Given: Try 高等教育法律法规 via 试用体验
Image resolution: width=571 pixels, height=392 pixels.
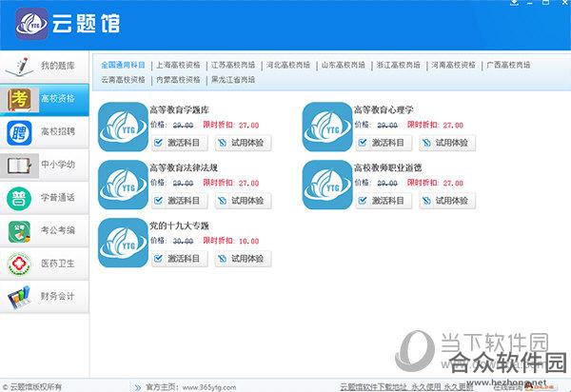Looking at the screenshot, I should click(244, 201).
